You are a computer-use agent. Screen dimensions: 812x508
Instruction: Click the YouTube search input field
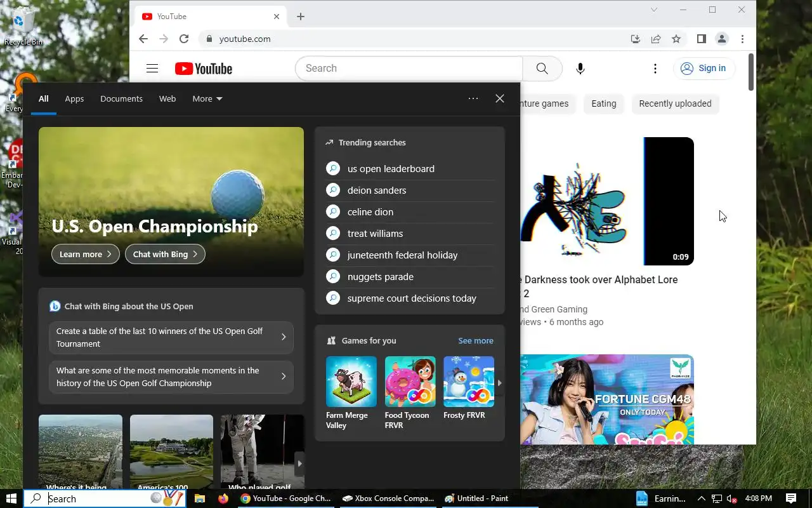409,69
